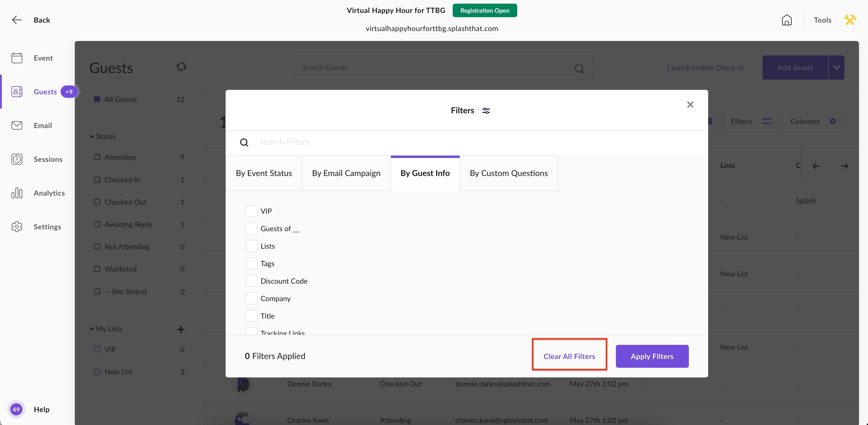Click the virtualhappyhourforttbg.splashthat.com URL

(432, 29)
